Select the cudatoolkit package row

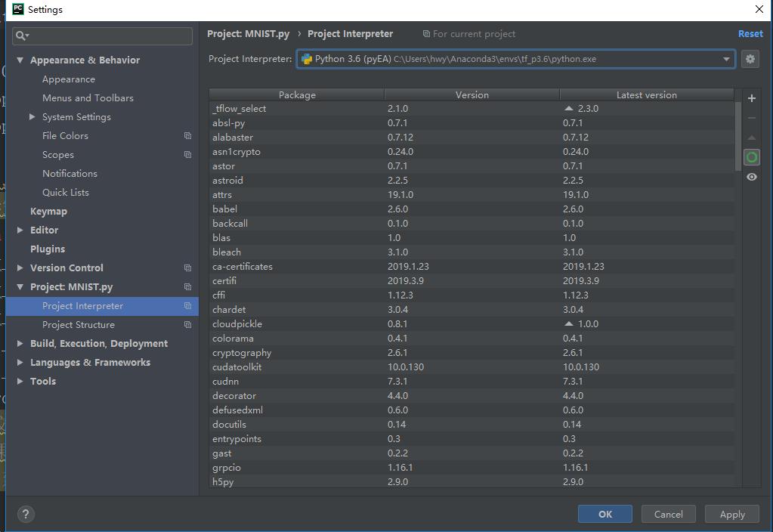[x=472, y=367]
